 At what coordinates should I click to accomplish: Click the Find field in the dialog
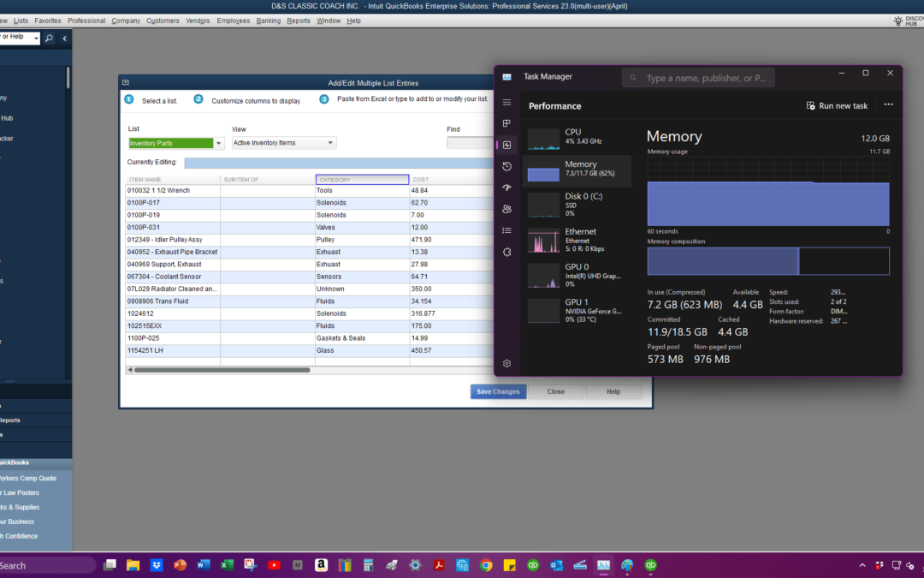[470, 143]
